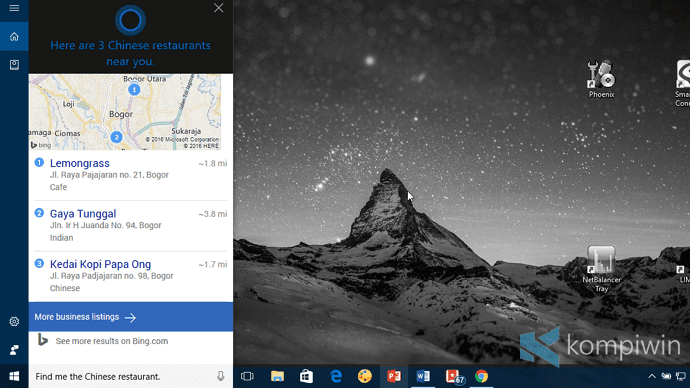Click the Chinese category under Kedai Kopi
The width and height of the screenshot is (690, 388).
pyautogui.click(x=65, y=288)
